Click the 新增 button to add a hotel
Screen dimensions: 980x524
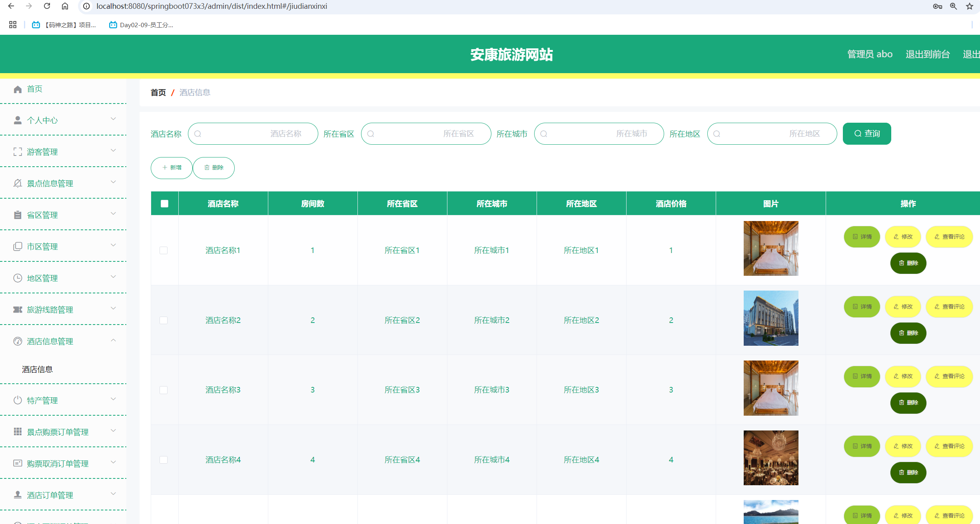[x=171, y=168]
